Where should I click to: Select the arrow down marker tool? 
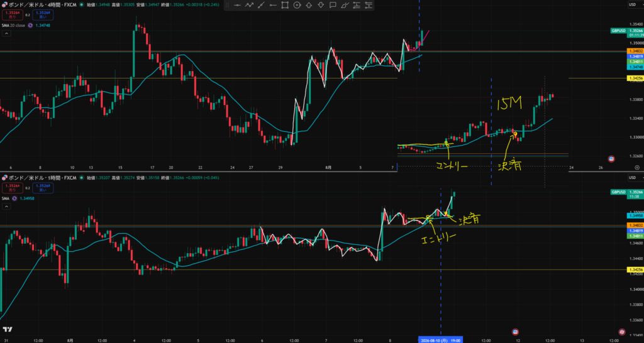point(321,5)
